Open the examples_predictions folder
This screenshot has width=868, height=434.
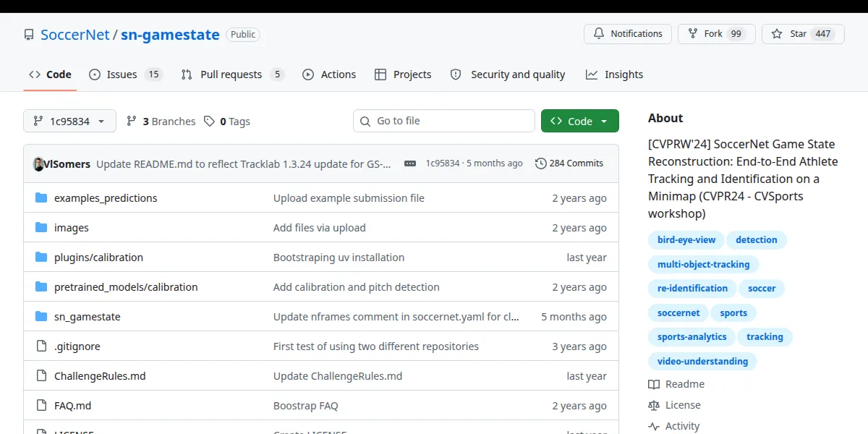(x=106, y=198)
